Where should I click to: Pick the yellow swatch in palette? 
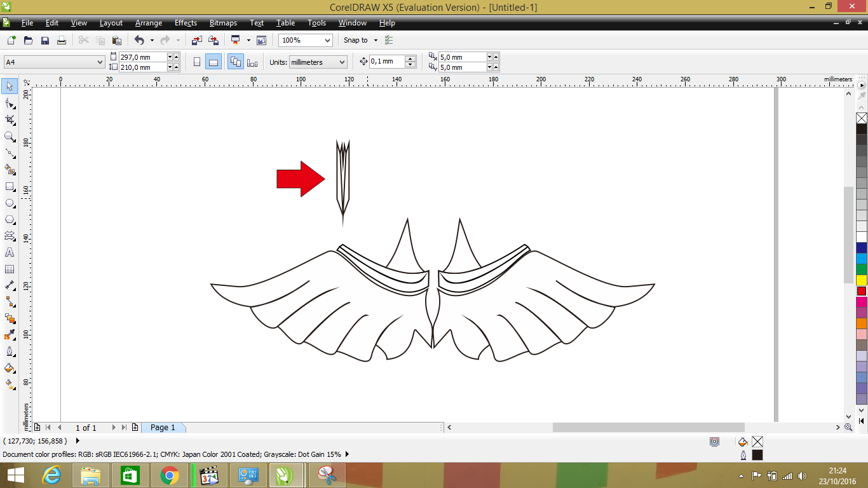pyautogui.click(x=862, y=280)
